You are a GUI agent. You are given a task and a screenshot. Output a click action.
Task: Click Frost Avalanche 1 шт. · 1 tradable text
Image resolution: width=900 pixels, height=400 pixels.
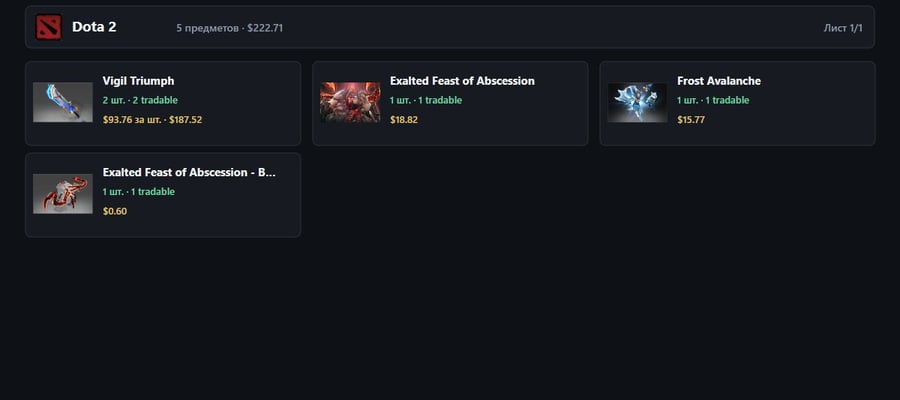click(713, 100)
